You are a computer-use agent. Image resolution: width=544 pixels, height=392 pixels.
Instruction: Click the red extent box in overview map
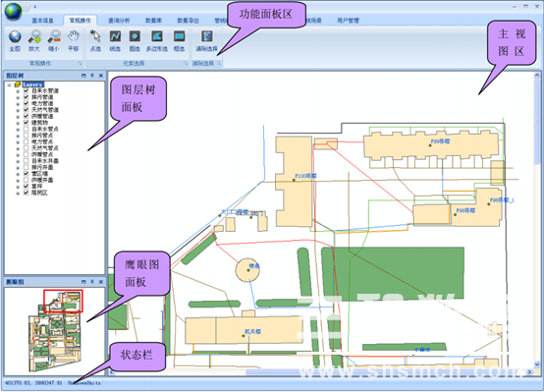click(x=63, y=301)
